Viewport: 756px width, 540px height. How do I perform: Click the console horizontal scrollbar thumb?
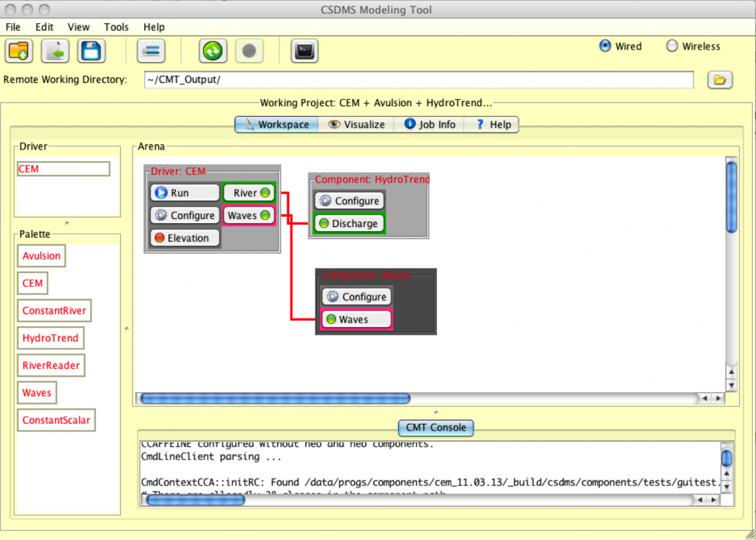coord(195,500)
